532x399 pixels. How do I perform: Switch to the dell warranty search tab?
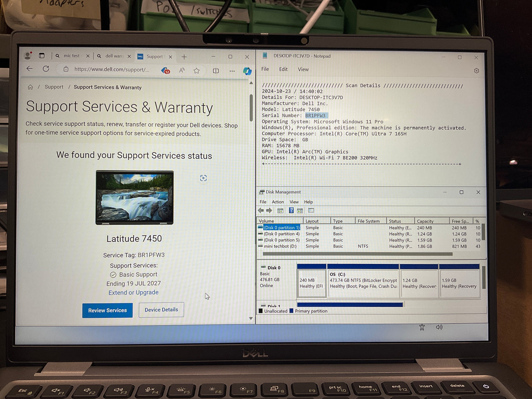click(x=114, y=56)
